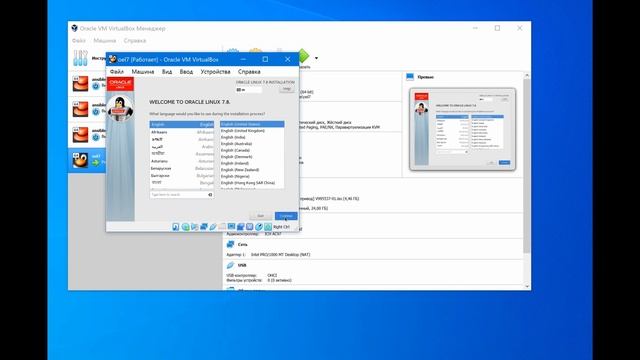The image size is (640, 360).
Task: Select Arabic row in the language list
Action: [182, 147]
